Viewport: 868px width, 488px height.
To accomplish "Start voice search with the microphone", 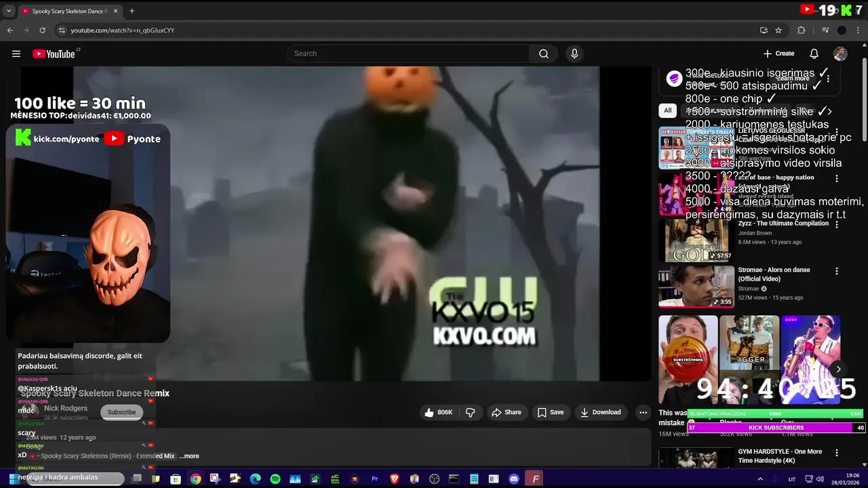I will [574, 54].
